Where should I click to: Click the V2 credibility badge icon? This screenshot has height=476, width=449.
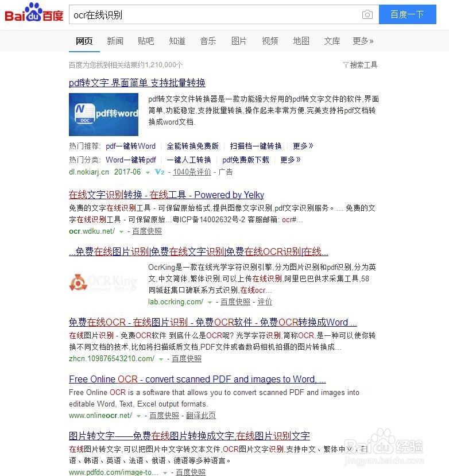(160, 172)
